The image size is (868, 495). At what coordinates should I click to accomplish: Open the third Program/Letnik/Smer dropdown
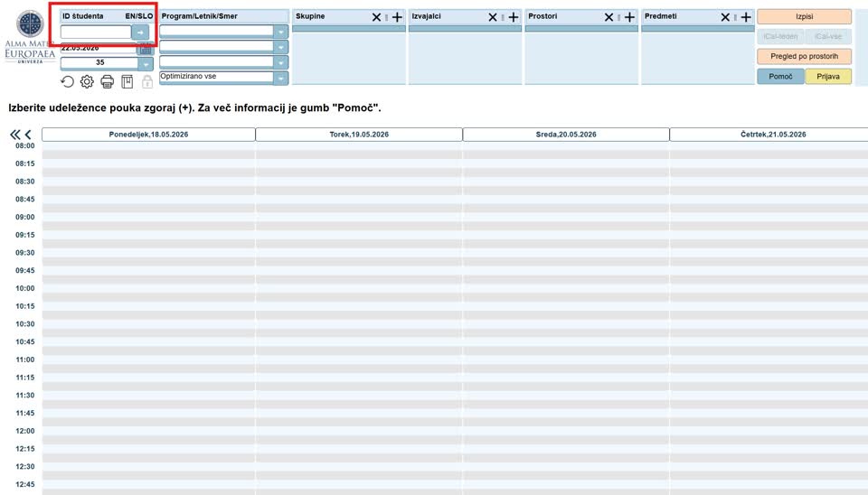pyautogui.click(x=280, y=62)
